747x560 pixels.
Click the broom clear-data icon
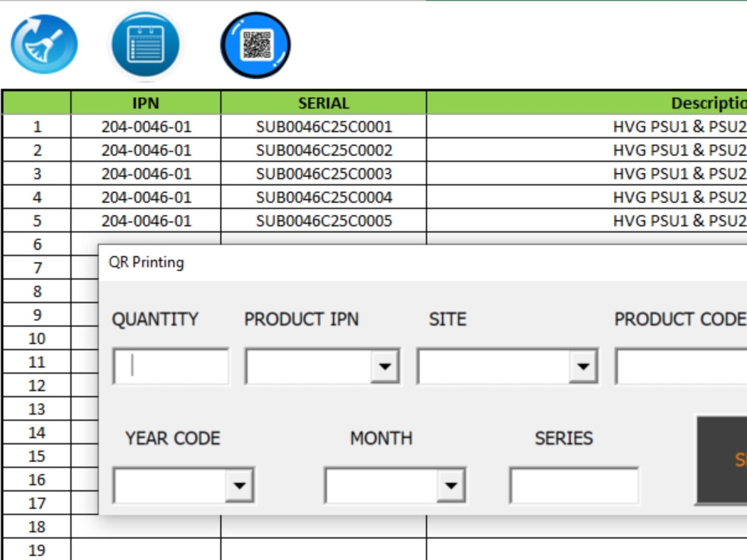coord(44,44)
